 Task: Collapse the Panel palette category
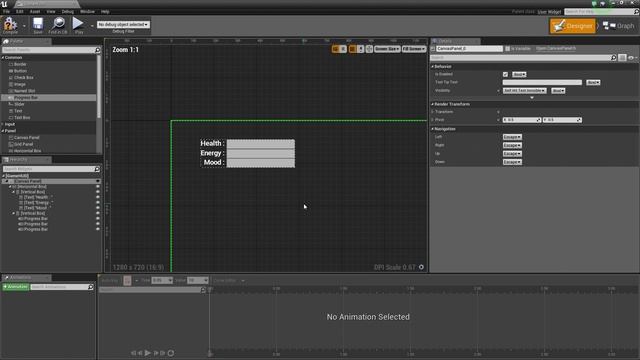pos(3,131)
